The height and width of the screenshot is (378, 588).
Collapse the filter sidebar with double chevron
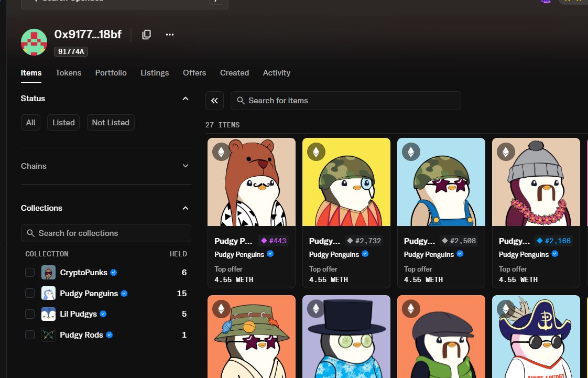click(214, 101)
